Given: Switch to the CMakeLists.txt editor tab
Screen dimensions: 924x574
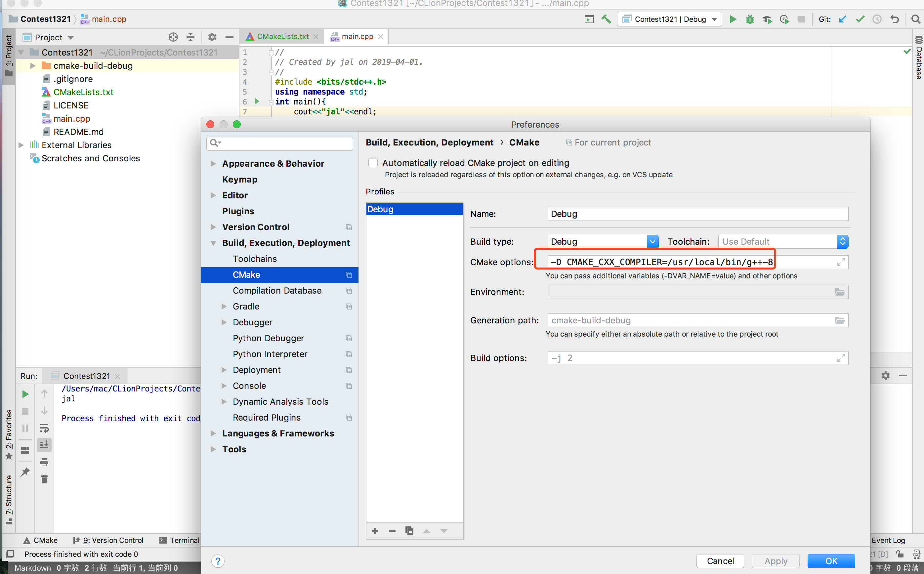Looking at the screenshot, I should (282, 36).
